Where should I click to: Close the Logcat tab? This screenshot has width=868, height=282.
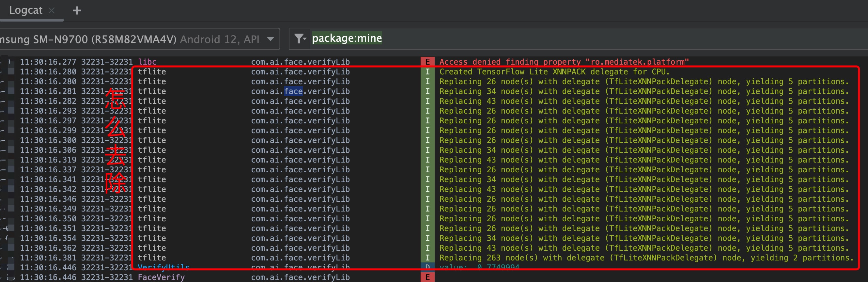[x=52, y=11]
